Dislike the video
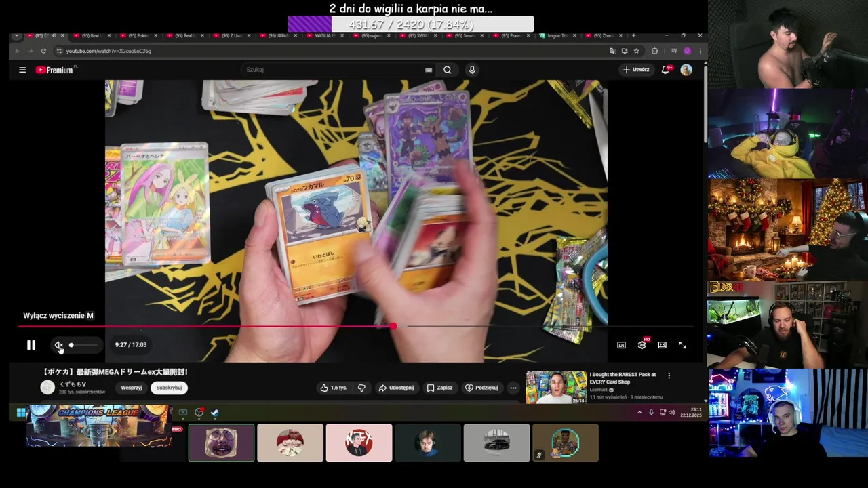 point(361,388)
